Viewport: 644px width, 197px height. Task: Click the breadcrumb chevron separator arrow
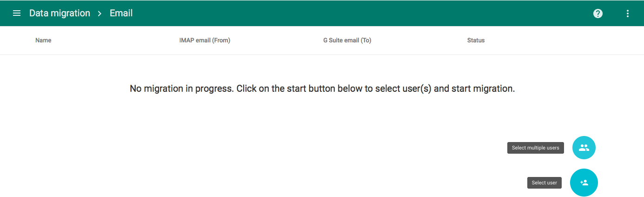click(x=100, y=14)
